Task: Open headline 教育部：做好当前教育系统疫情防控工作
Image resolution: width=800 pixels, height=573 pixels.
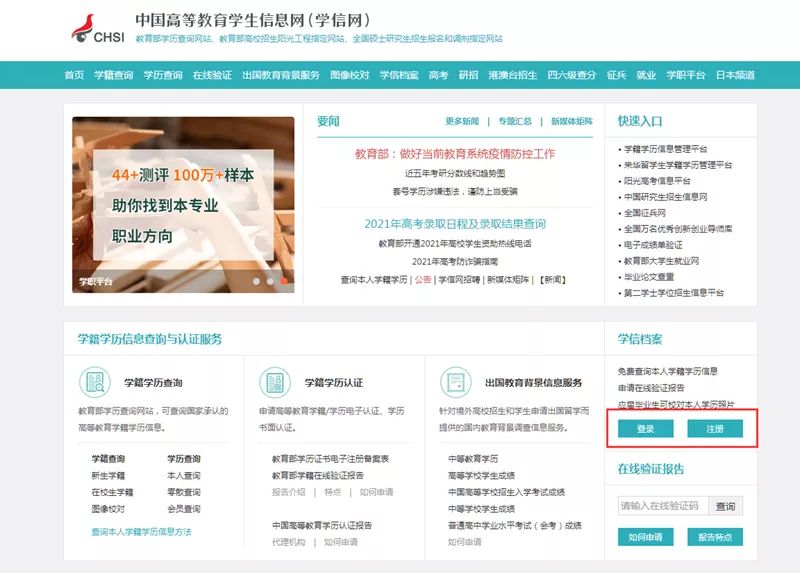Action: click(455, 154)
